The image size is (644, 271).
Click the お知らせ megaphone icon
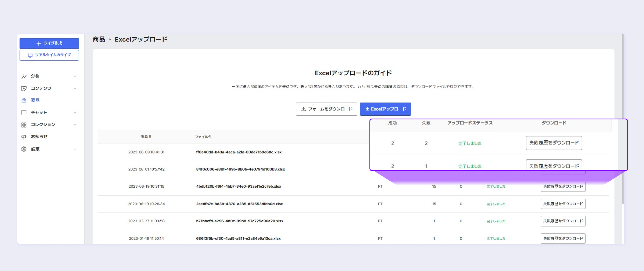click(x=24, y=137)
